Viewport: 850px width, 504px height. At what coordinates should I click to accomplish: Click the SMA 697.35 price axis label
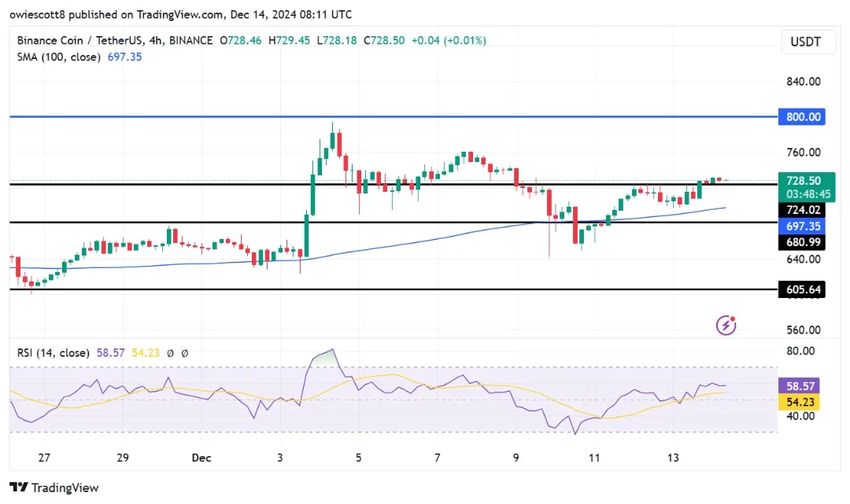pyautogui.click(x=802, y=226)
